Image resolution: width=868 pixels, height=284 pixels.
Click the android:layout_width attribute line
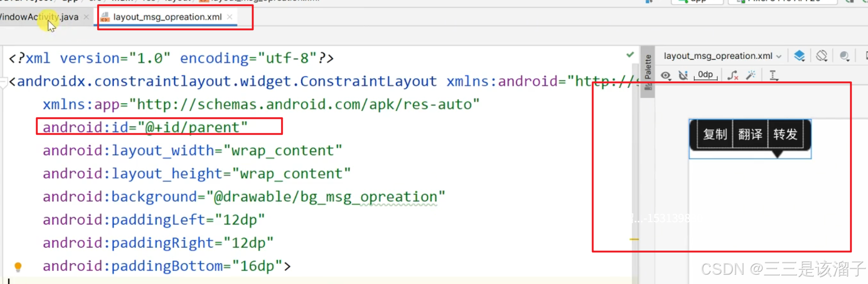192,151
